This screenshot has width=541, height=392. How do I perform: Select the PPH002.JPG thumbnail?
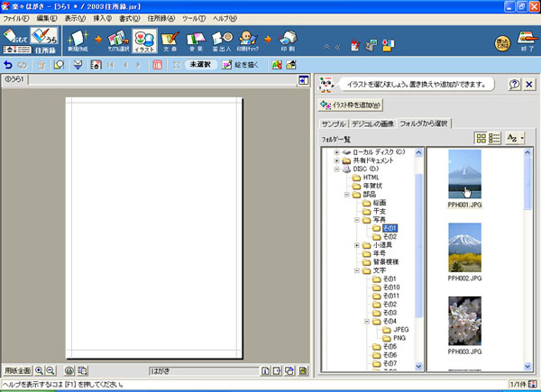point(464,248)
